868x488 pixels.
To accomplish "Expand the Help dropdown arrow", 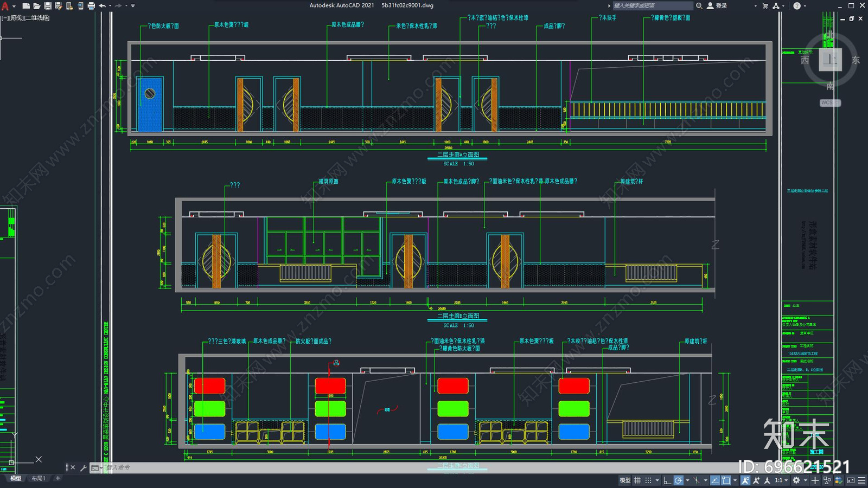I will coord(805,6).
